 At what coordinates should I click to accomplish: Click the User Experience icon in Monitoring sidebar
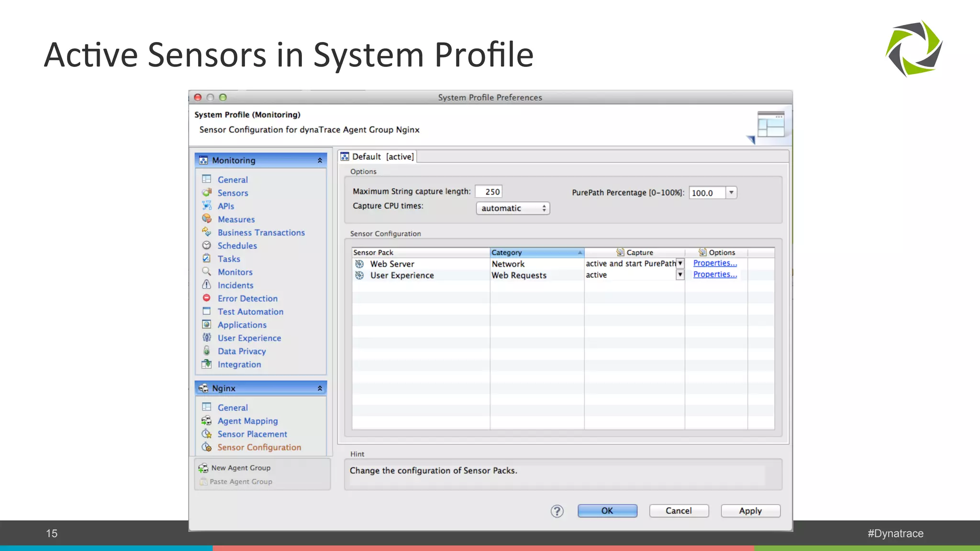[207, 338]
